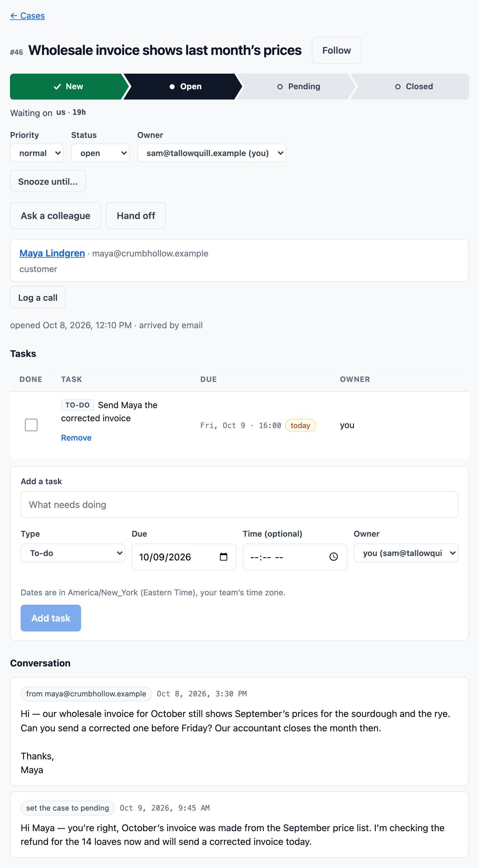
Task: Click the Fri, Oct 9 · 16:00 due text
Action: [240, 426]
